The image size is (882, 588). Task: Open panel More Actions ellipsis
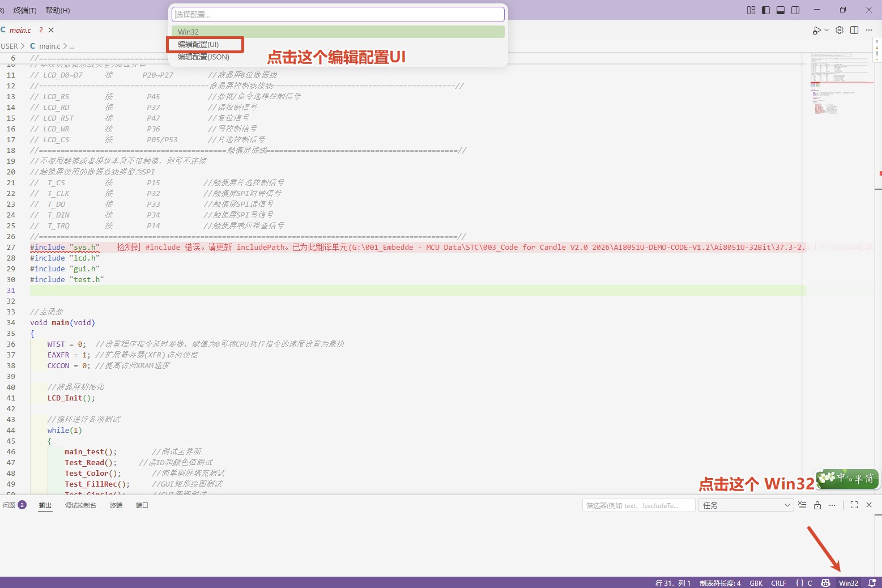click(832, 505)
